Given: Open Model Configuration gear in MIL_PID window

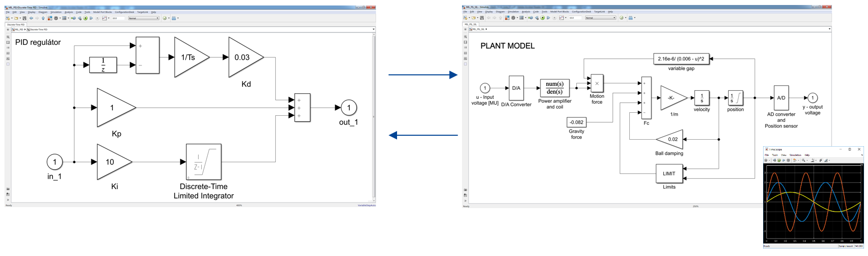Looking at the screenshot, I should [56, 18].
